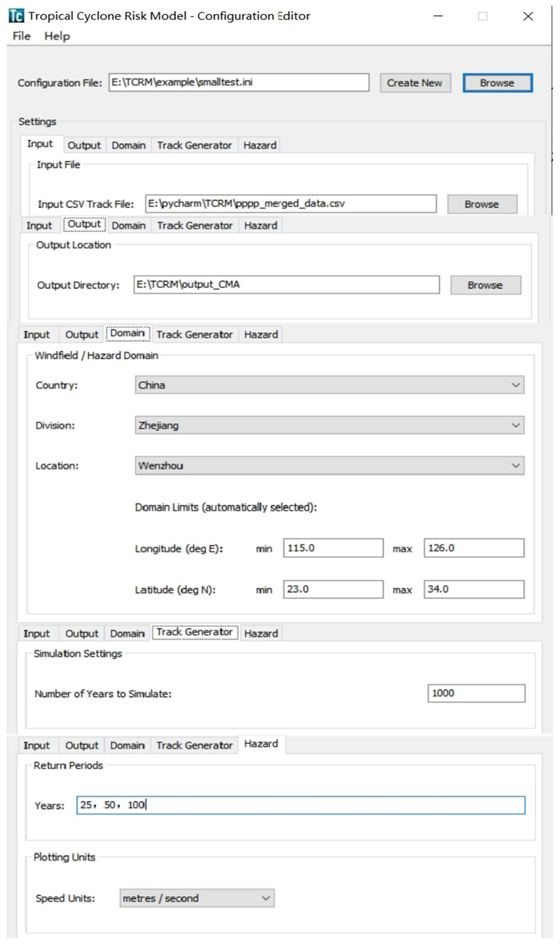Click the Configuration File path field
The width and height of the screenshot is (560, 945).
pos(239,82)
